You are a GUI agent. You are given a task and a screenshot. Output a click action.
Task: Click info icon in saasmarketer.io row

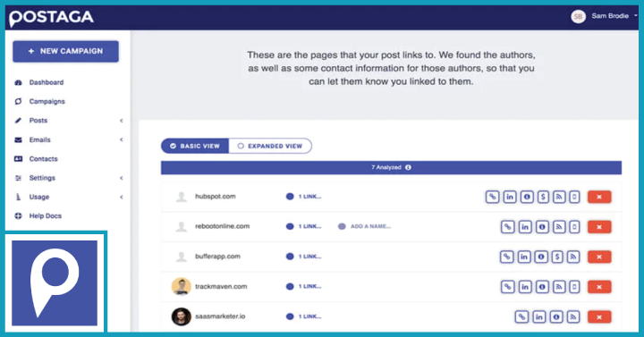point(556,316)
